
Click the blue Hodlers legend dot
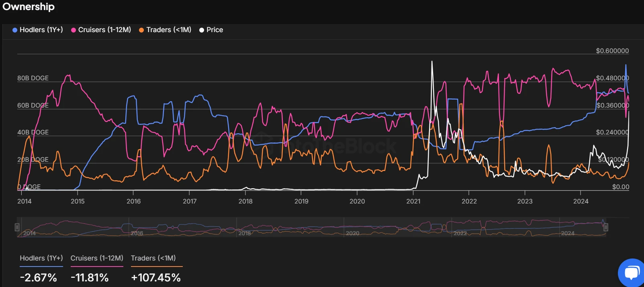pyautogui.click(x=15, y=30)
